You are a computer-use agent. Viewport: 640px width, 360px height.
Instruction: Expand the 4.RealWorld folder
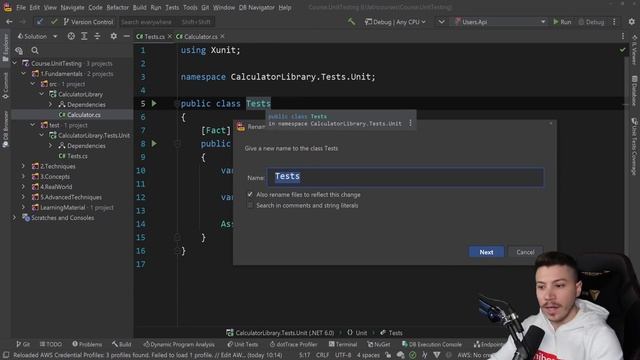pos(24,187)
